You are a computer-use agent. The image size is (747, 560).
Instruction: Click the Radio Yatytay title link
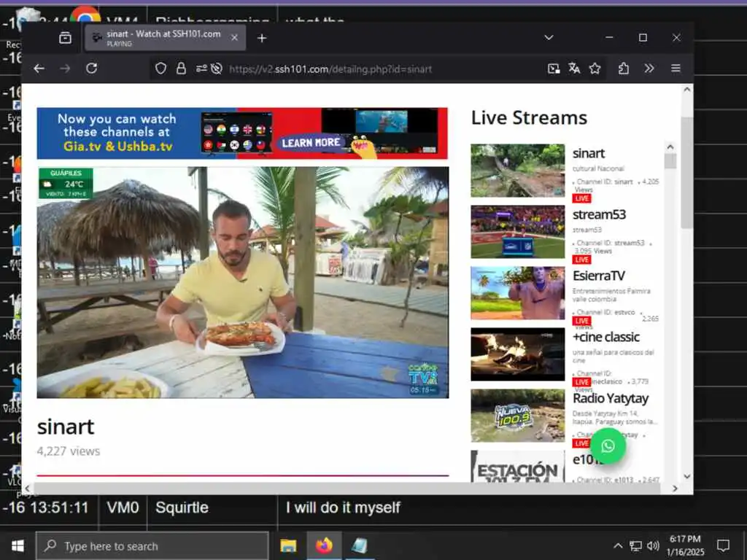click(611, 398)
